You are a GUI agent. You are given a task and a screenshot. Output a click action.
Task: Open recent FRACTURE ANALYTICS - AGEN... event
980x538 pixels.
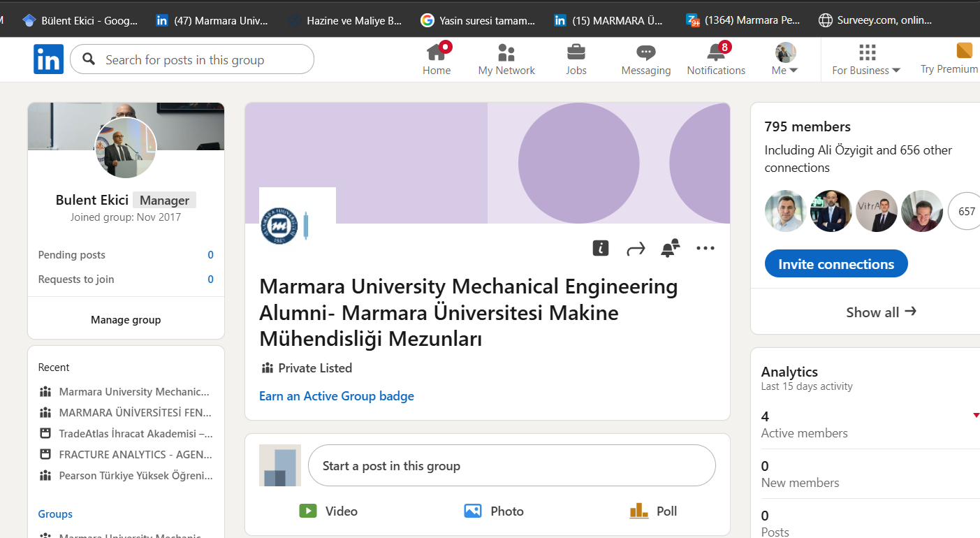126,455
